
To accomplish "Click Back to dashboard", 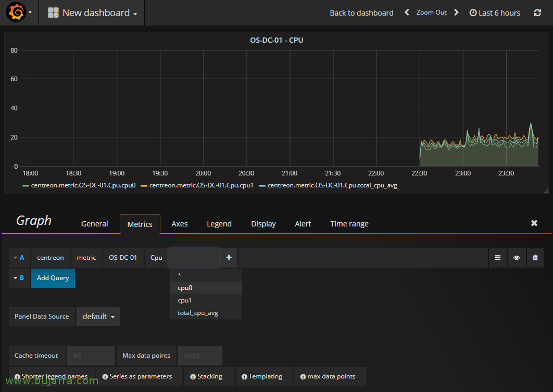I will (361, 12).
